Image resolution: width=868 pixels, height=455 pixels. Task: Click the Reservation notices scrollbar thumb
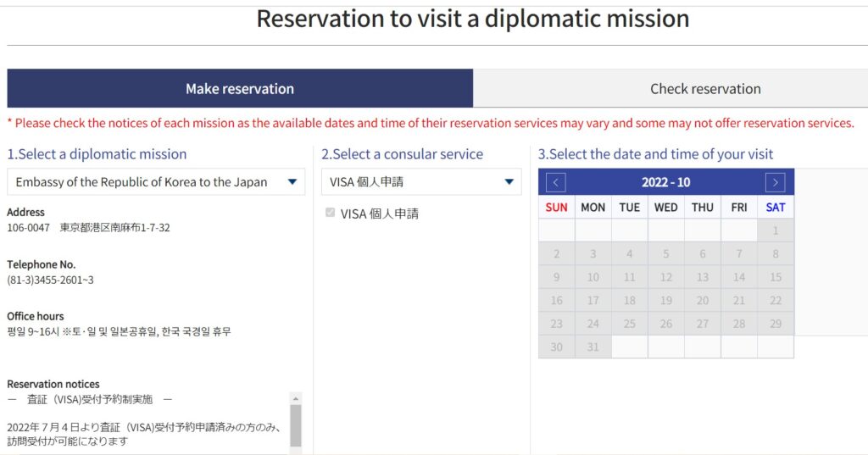(x=296, y=425)
